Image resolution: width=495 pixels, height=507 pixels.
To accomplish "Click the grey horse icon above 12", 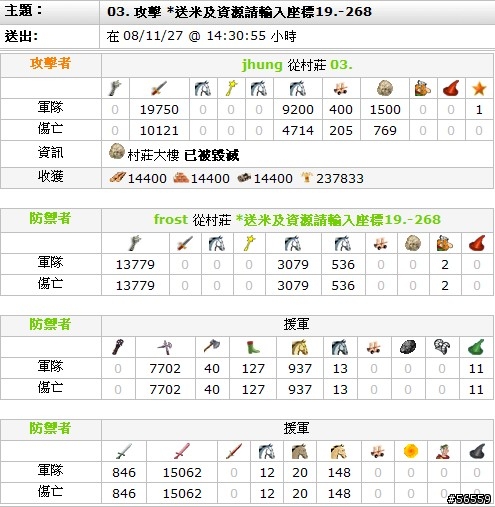I will (x=267, y=451).
